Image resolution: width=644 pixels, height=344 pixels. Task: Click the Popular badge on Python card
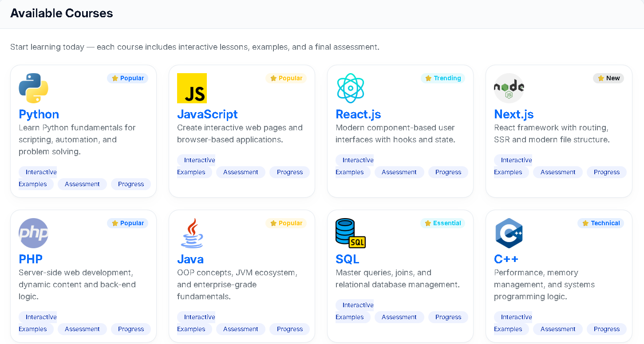(x=128, y=78)
